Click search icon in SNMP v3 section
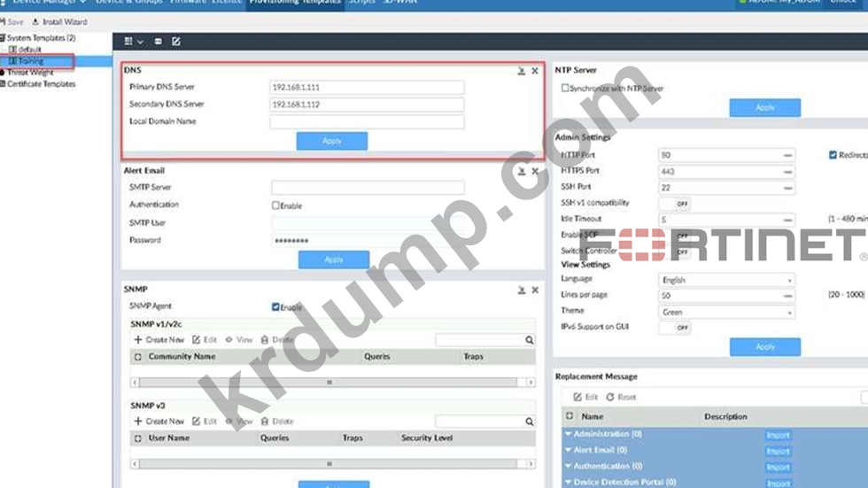Screen dimensions: 868x488 (530, 422)
